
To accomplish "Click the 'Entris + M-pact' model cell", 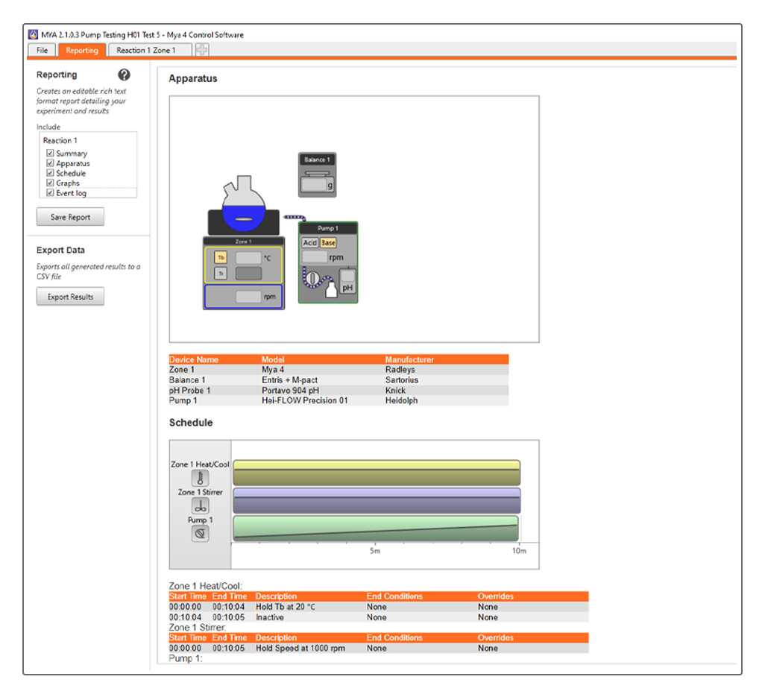I will pyautogui.click(x=289, y=380).
